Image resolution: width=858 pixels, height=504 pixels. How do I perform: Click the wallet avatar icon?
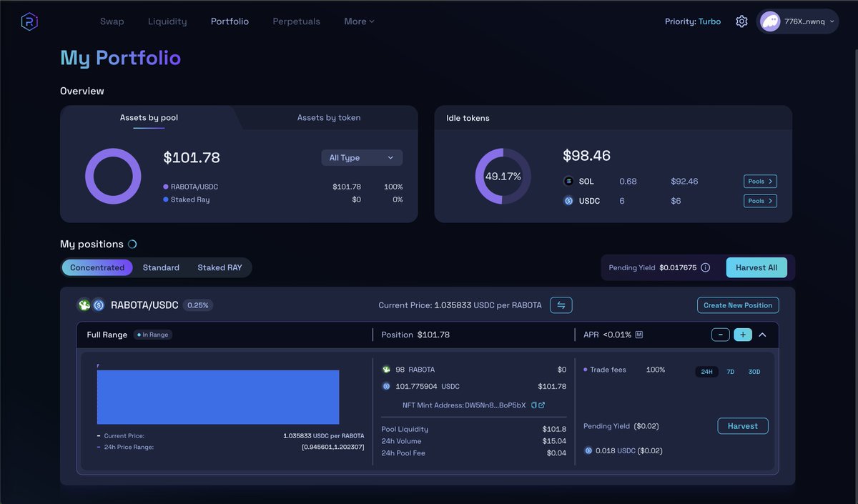click(x=770, y=21)
